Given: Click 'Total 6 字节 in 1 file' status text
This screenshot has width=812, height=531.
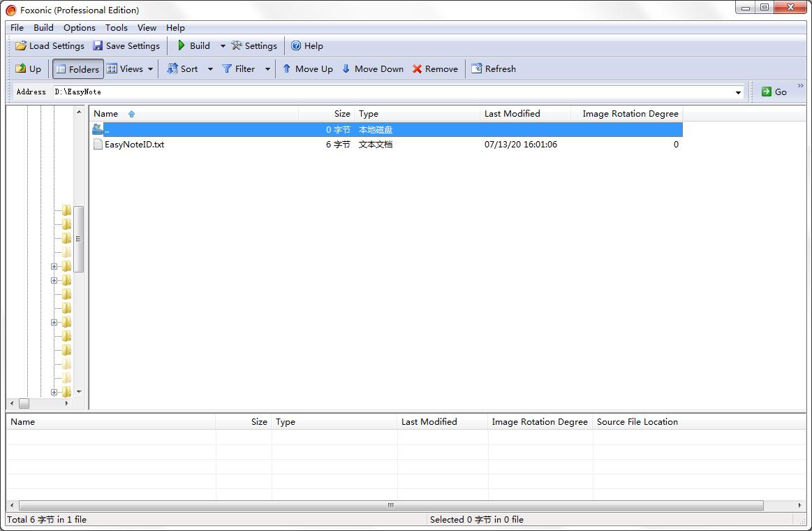Looking at the screenshot, I should [47, 520].
